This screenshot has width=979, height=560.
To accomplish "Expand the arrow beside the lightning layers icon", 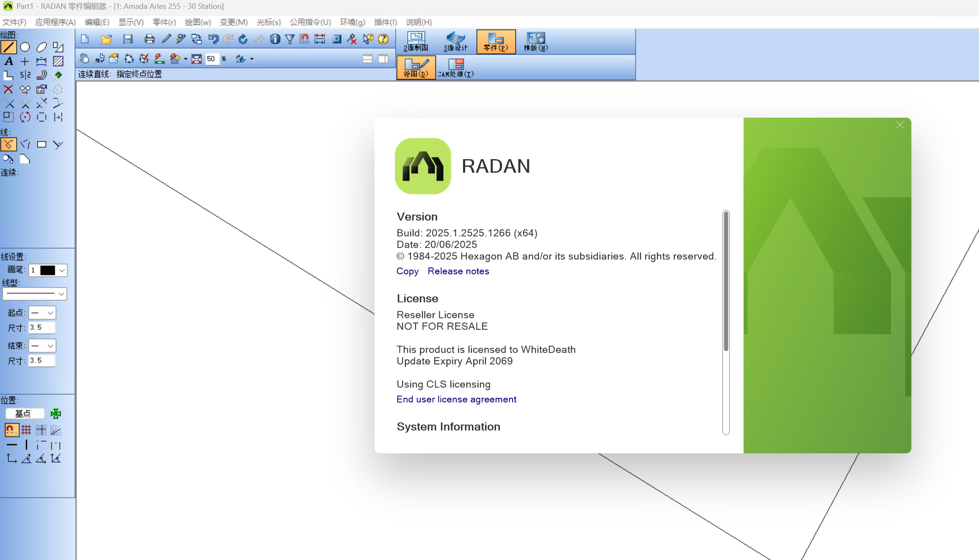I will click(185, 59).
